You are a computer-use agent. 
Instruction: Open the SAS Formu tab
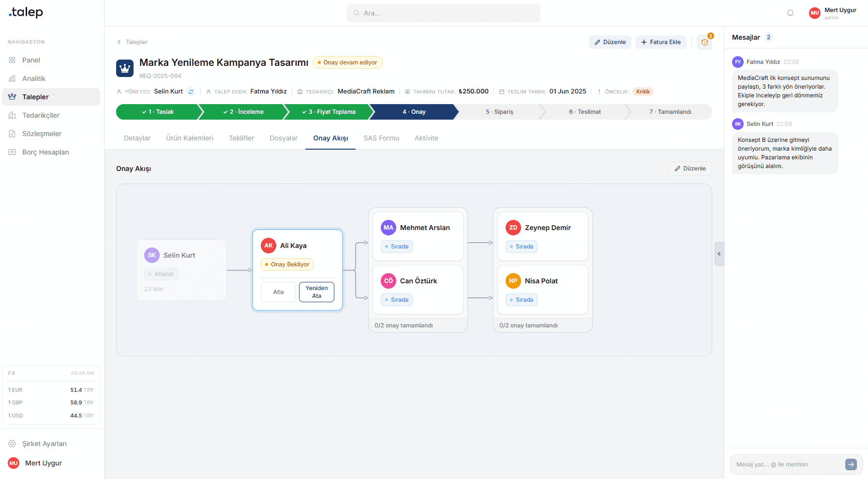click(x=381, y=138)
